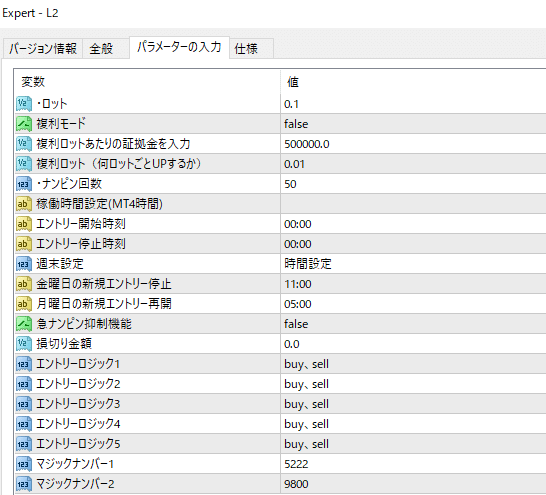Screen dimensions: 546x495
Task: Click the icon beside 金曜日の新規エントリー停止
Action: pos(24,284)
